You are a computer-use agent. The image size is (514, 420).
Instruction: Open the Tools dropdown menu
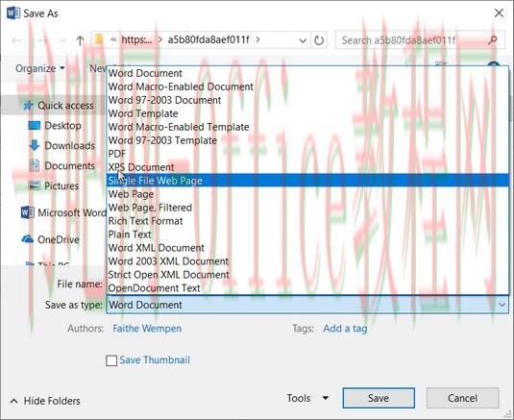[x=307, y=398]
